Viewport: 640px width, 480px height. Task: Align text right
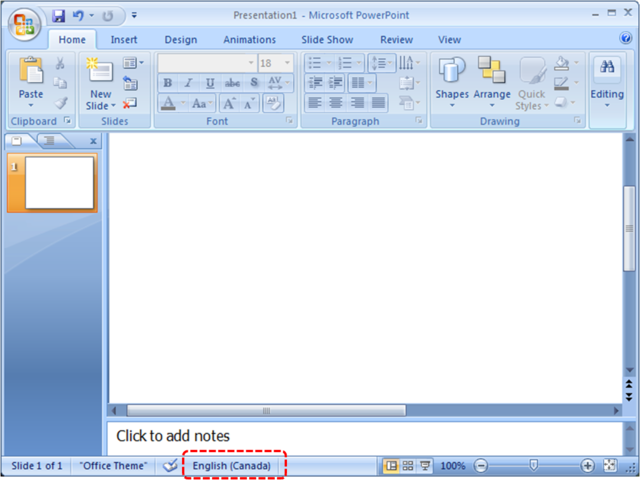pyautogui.click(x=357, y=103)
